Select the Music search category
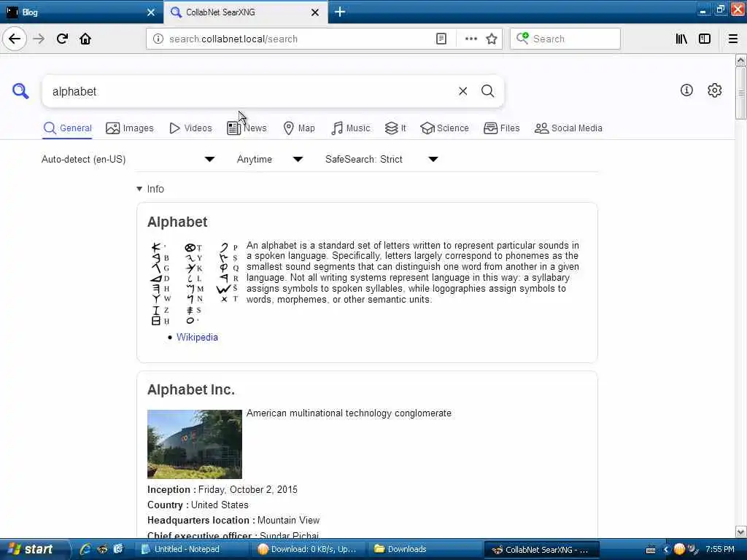 point(351,128)
